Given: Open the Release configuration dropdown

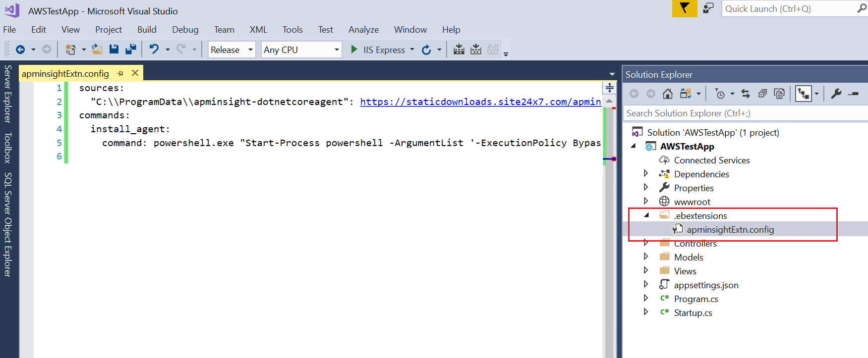Looking at the screenshot, I should point(231,50).
